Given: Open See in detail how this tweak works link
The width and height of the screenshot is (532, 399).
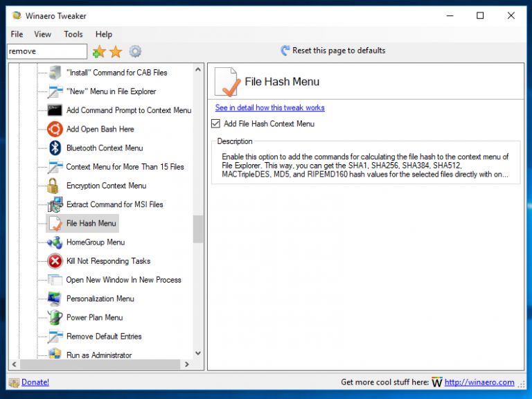Looking at the screenshot, I should click(x=269, y=107).
